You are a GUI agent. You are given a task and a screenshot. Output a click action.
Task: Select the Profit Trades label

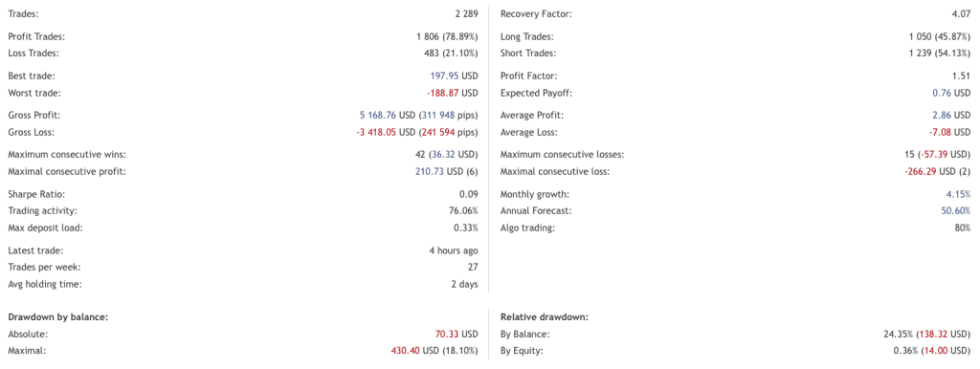(x=36, y=37)
